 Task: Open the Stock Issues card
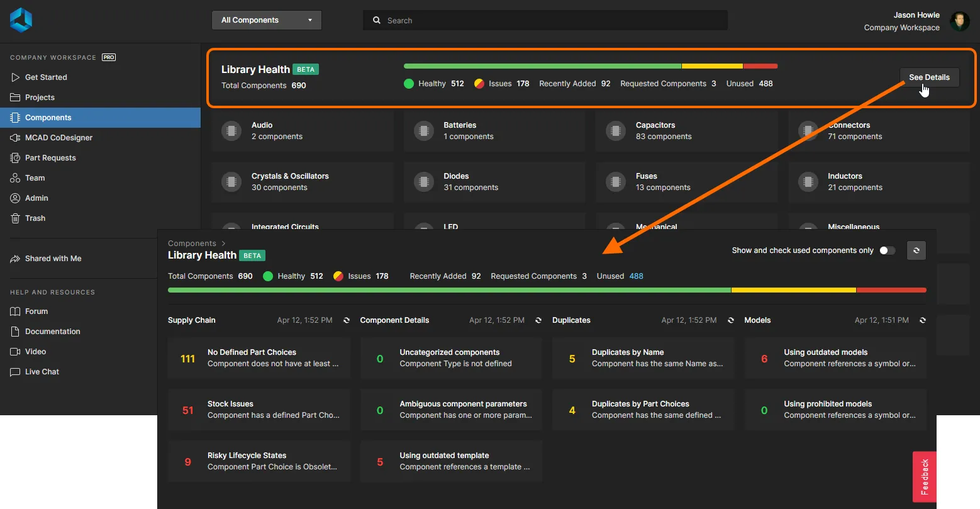pos(259,410)
